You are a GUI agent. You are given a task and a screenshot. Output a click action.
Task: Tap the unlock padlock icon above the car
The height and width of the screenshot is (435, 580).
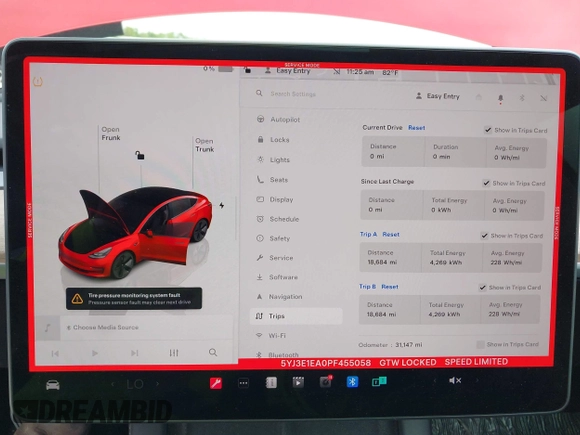click(x=139, y=155)
